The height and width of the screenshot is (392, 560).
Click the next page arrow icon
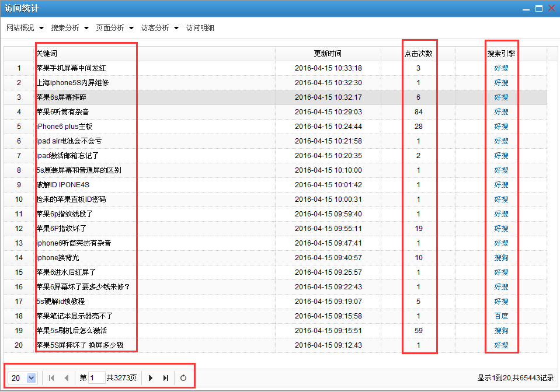(x=150, y=377)
